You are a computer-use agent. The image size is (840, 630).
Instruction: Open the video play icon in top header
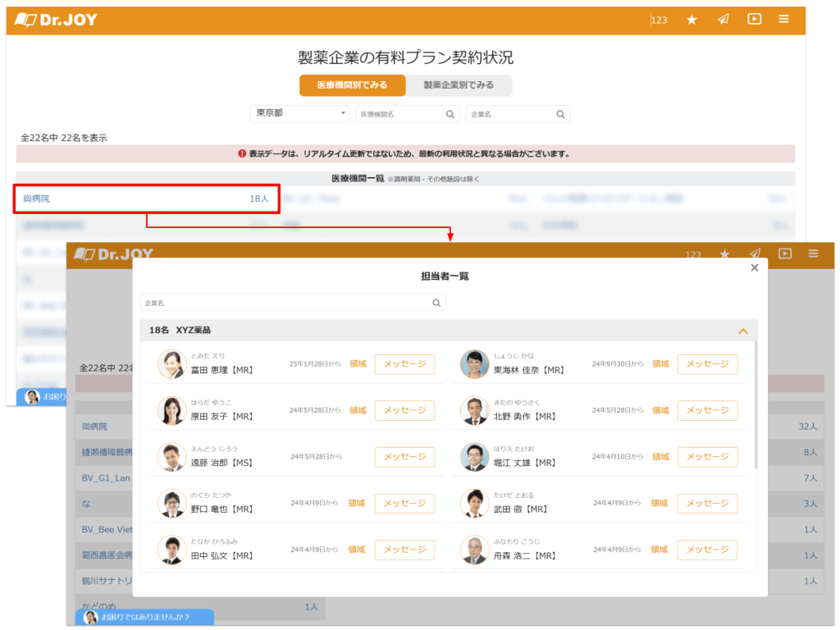(754, 19)
